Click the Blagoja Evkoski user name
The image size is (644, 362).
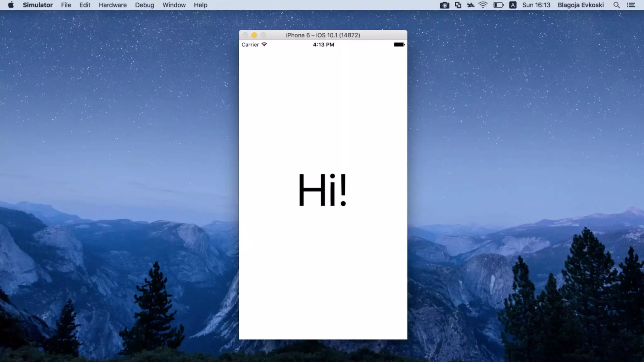[580, 5]
